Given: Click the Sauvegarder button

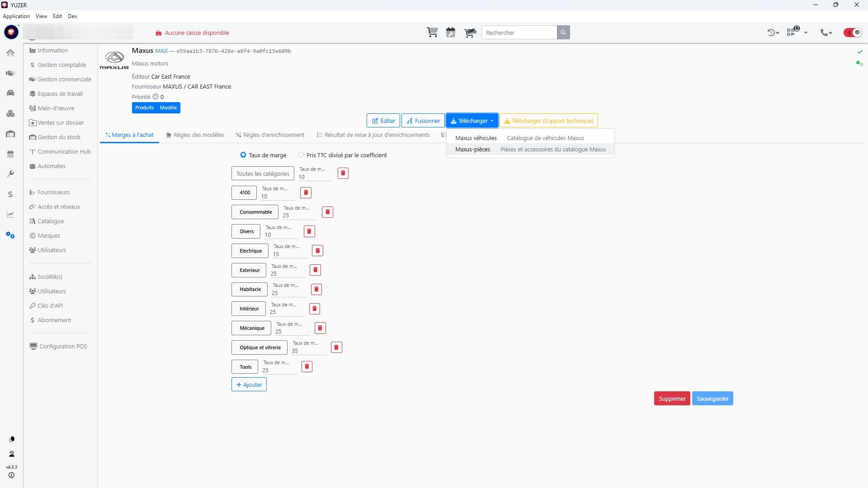Looking at the screenshot, I should coord(712,399).
